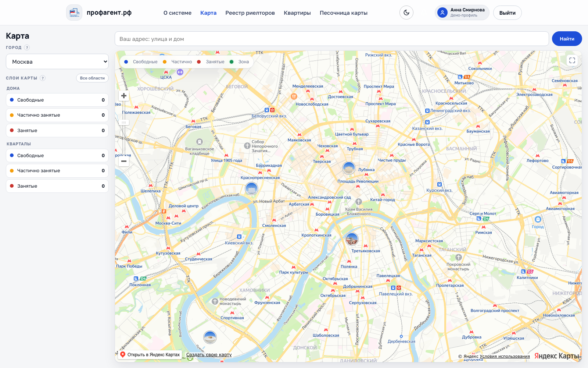Show help for Город label
This screenshot has height=368, width=588.
[27, 47]
